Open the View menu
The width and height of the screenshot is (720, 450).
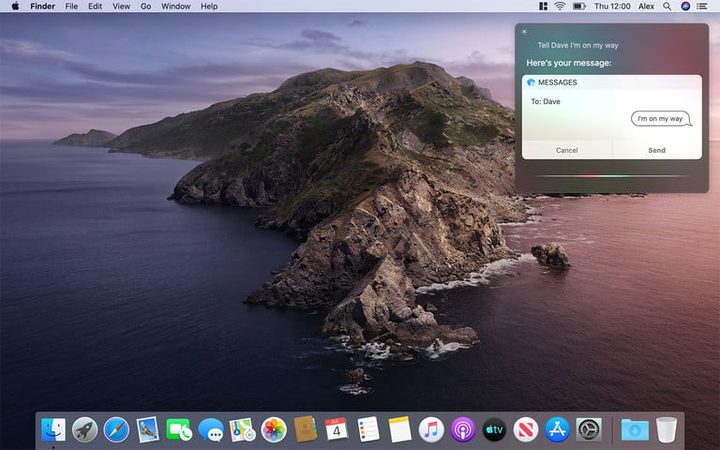tap(121, 6)
